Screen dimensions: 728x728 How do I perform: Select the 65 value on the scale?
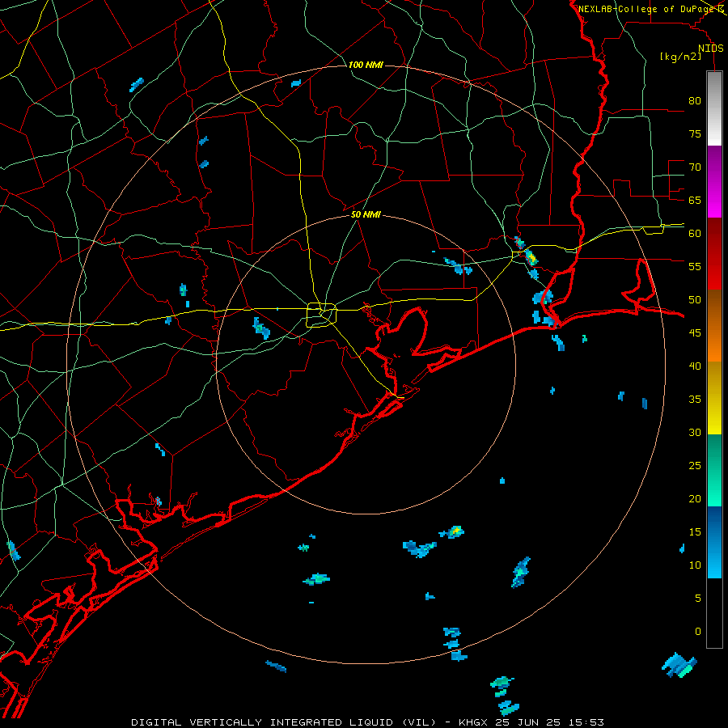[695, 200]
